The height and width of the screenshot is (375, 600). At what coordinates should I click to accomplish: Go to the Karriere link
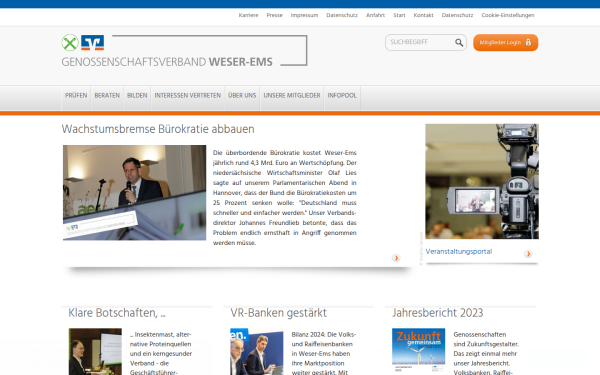248,15
